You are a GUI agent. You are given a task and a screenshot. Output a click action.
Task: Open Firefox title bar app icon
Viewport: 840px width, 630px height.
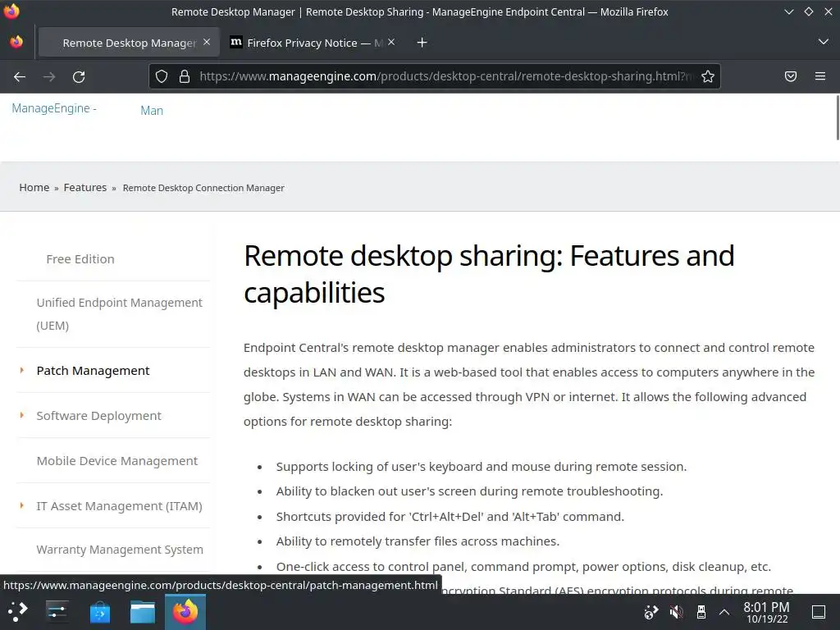point(11,11)
